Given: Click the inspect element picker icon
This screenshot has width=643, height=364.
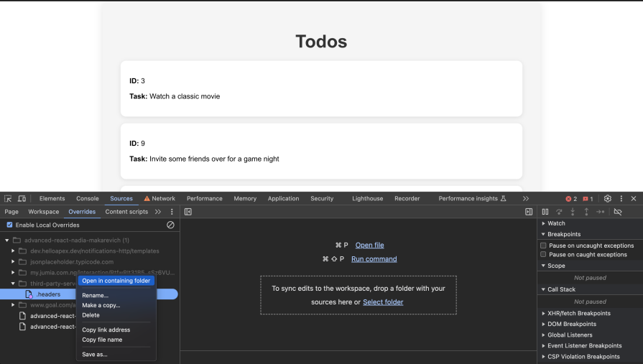Looking at the screenshot, I should tap(8, 199).
